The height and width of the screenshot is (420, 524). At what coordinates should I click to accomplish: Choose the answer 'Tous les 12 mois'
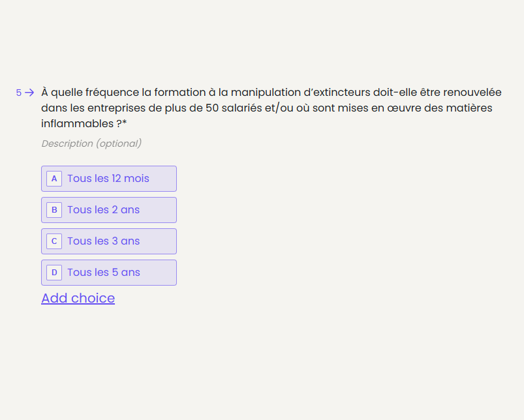(108, 179)
